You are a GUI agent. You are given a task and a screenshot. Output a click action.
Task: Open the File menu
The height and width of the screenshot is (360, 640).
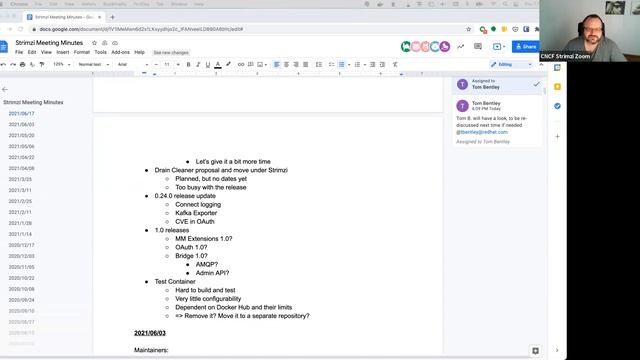click(x=19, y=52)
